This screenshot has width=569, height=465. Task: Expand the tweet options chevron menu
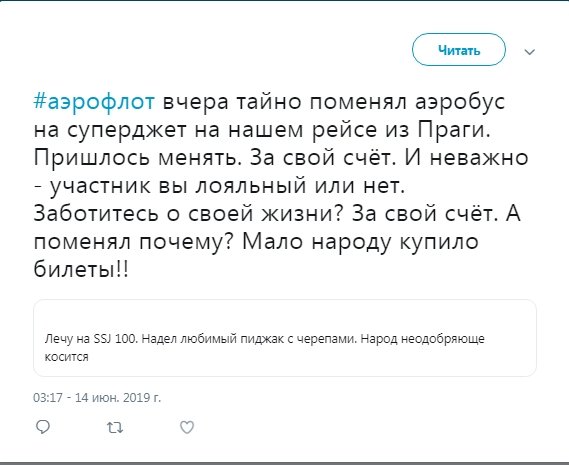pyautogui.click(x=530, y=52)
